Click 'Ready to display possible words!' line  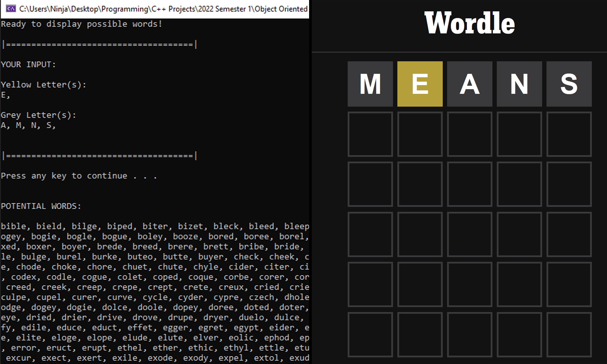[x=81, y=24]
